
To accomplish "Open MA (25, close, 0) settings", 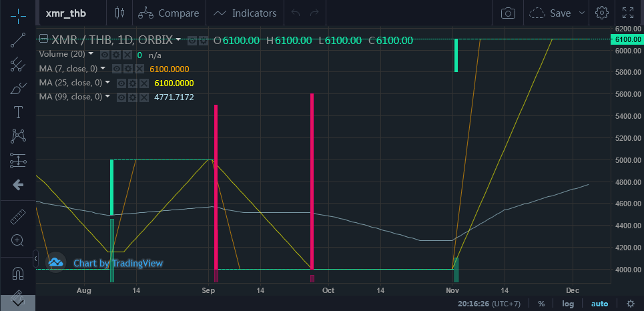I will pos(133,83).
